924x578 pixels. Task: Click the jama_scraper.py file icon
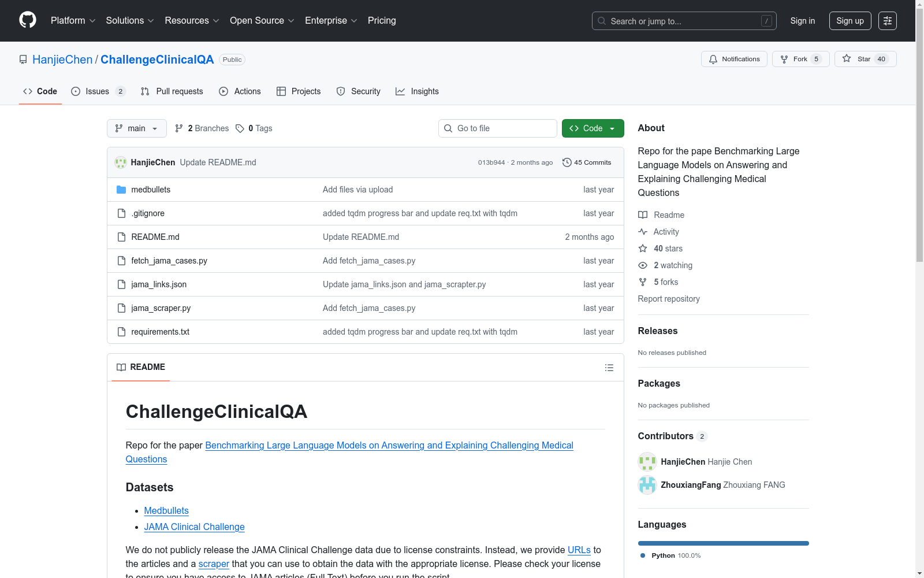(x=121, y=308)
